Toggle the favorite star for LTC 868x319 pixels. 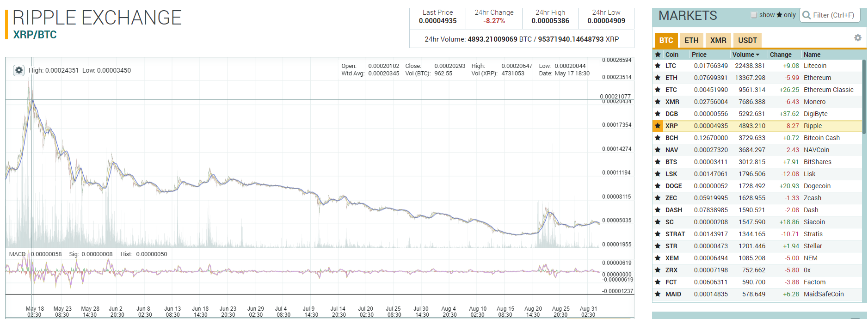[658, 66]
